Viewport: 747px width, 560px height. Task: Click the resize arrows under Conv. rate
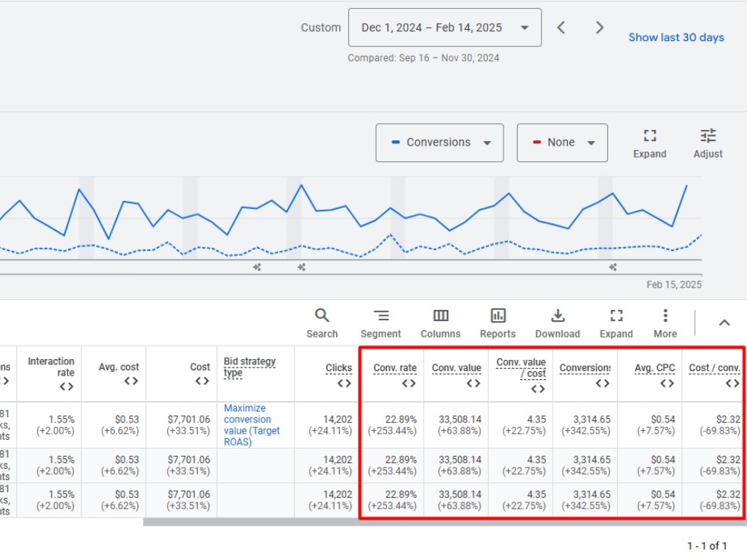409,383
